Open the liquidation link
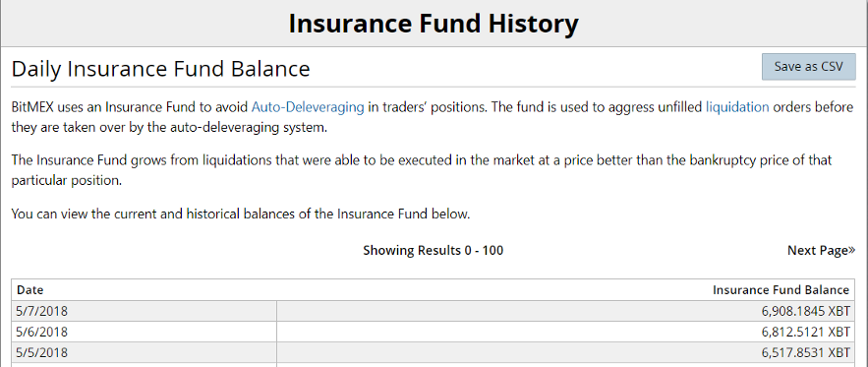The height and width of the screenshot is (367, 868). point(737,107)
